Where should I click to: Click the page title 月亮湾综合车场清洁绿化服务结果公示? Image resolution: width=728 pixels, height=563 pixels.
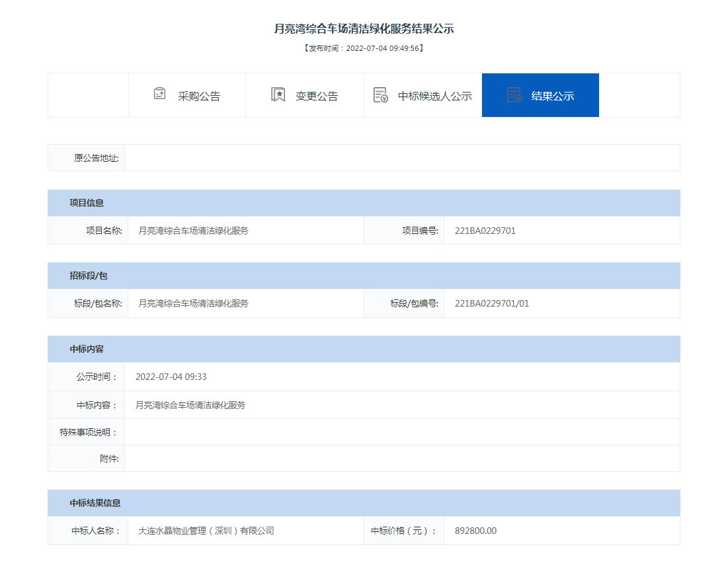click(x=364, y=29)
